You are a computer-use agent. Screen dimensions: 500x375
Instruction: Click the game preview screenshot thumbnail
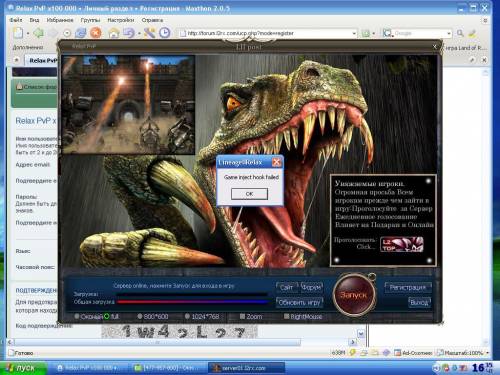pos(128,104)
